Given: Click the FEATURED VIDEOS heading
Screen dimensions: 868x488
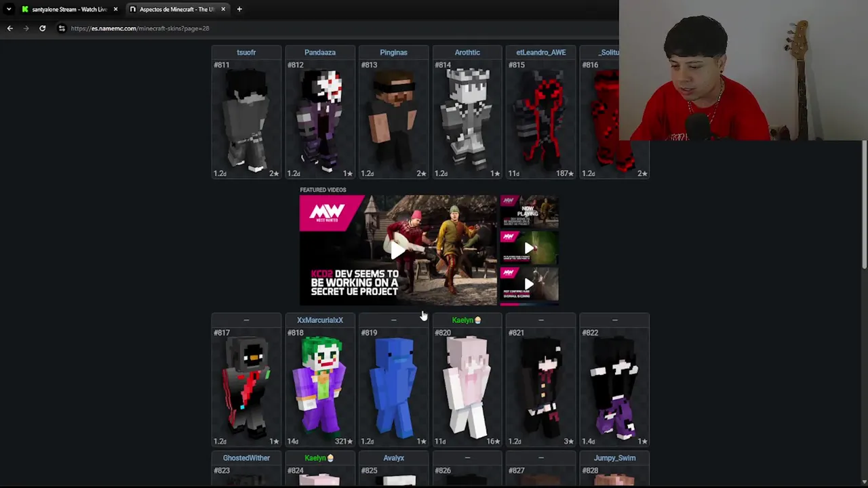Looking at the screenshot, I should (x=323, y=190).
